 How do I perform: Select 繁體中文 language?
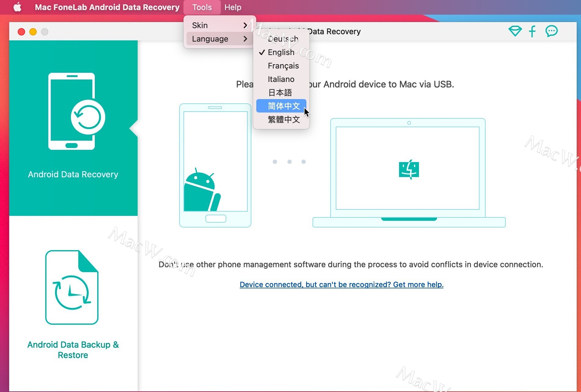[x=281, y=119]
